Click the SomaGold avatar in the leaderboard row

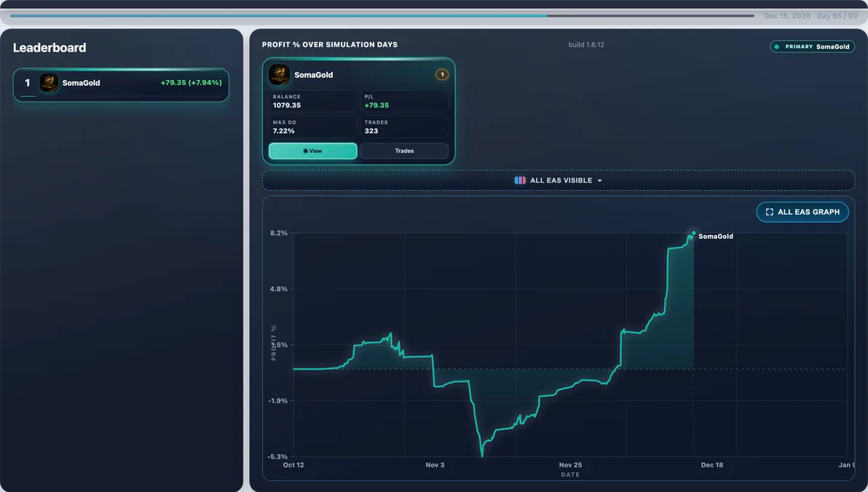point(49,83)
